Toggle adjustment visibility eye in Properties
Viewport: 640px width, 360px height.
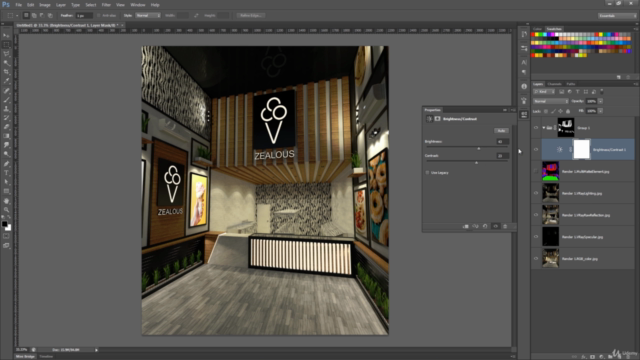(495, 226)
